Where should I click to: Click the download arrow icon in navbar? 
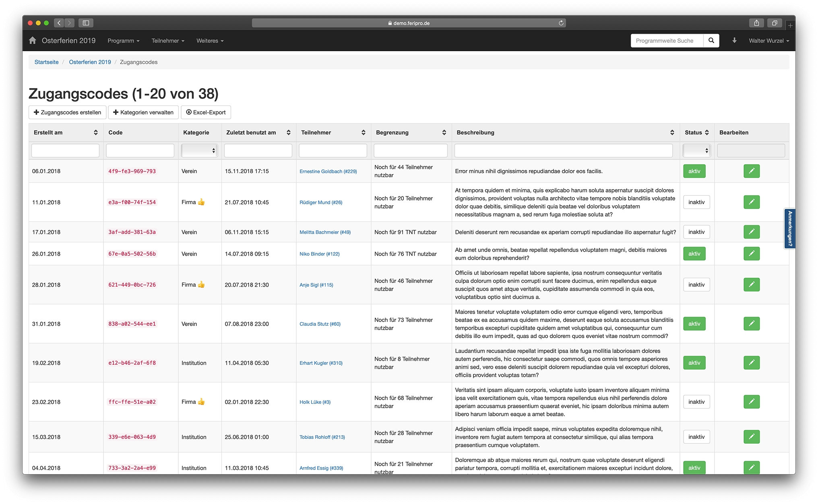coord(734,41)
